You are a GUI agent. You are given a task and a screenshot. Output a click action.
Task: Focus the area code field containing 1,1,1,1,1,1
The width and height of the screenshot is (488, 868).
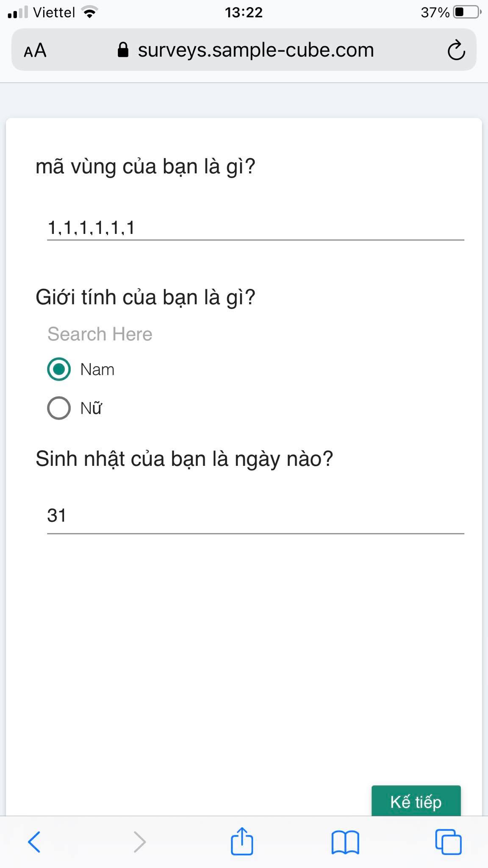coord(255,228)
